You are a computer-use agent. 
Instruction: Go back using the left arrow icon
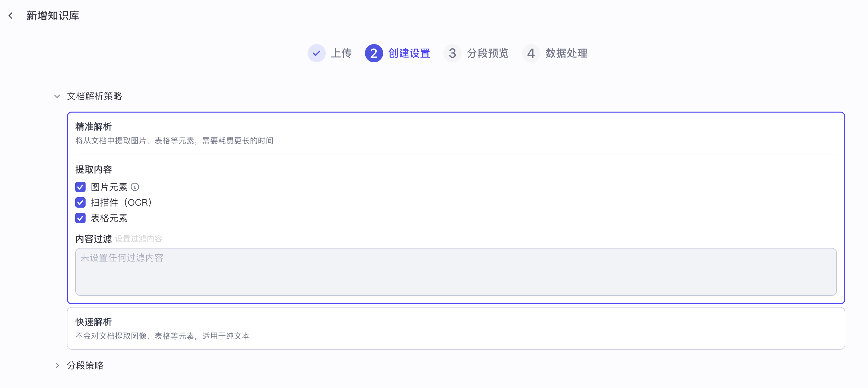11,16
